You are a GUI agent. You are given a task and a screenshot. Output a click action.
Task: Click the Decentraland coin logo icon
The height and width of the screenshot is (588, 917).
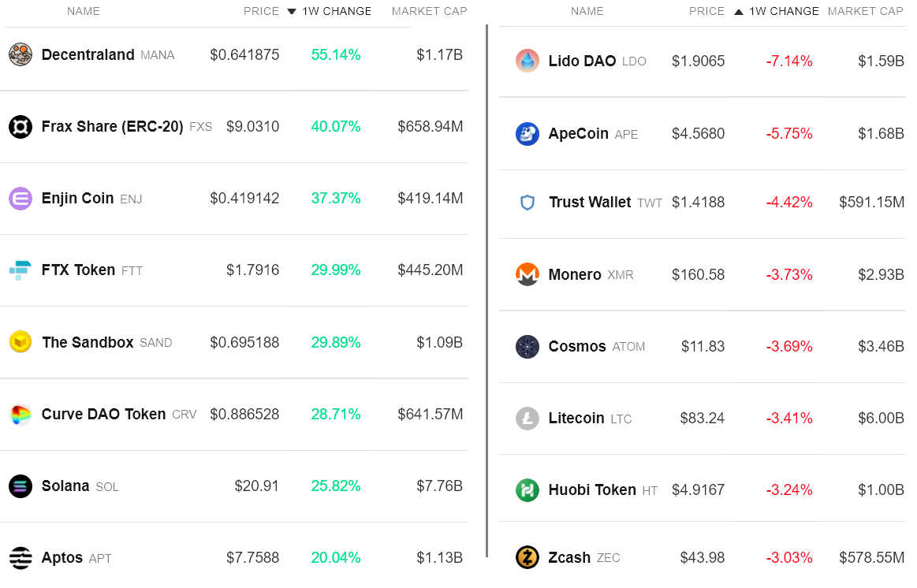[x=21, y=54]
